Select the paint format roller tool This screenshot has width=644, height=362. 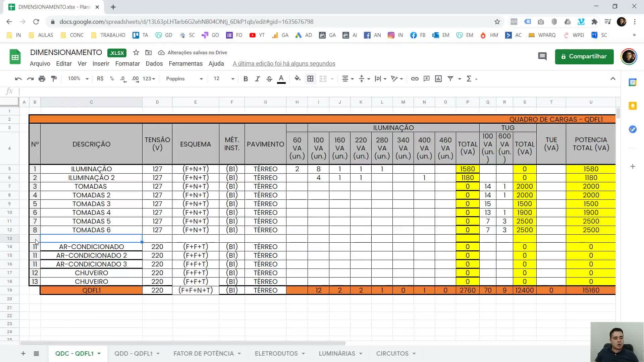tap(54, 79)
